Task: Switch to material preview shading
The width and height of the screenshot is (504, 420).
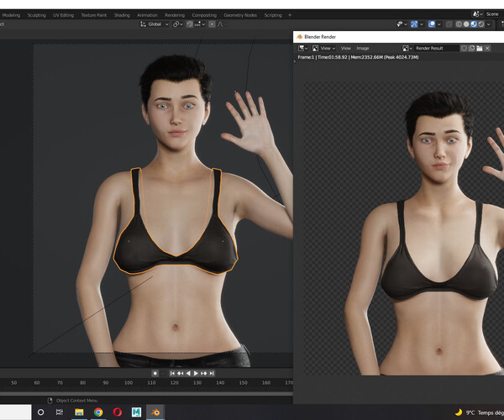Action: [x=474, y=24]
